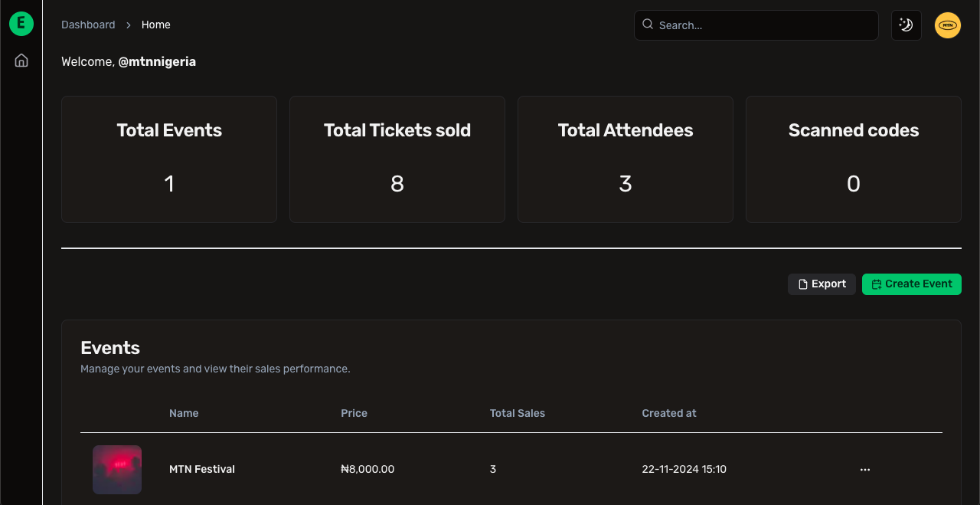Screen dimensions: 980x505
Task: Toggle dark mode with the moon icon
Action: click(x=906, y=25)
